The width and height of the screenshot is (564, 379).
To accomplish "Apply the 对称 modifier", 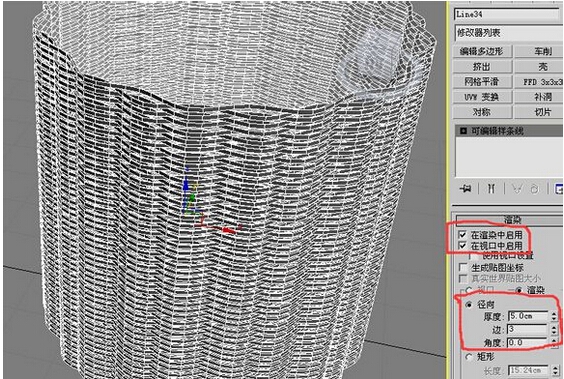I will pos(482,112).
